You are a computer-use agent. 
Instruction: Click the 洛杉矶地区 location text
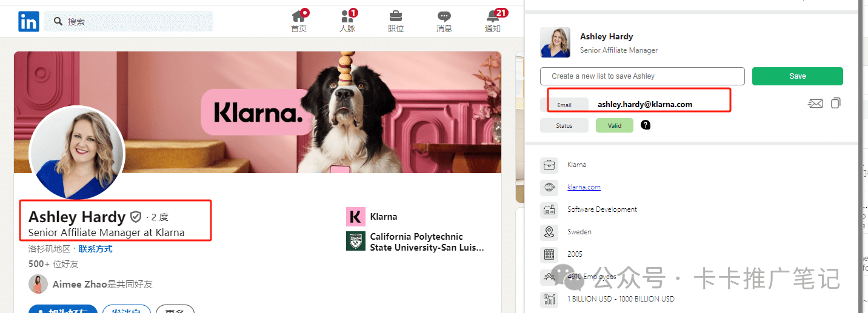[x=49, y=249]
